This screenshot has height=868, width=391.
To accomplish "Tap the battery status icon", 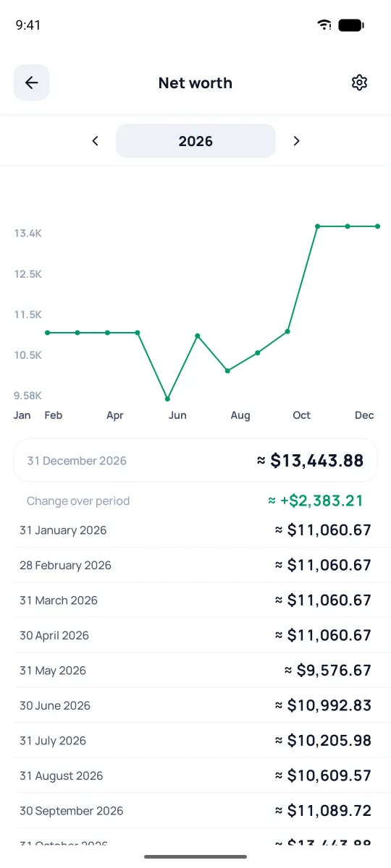I will click(x=351, y=25).
